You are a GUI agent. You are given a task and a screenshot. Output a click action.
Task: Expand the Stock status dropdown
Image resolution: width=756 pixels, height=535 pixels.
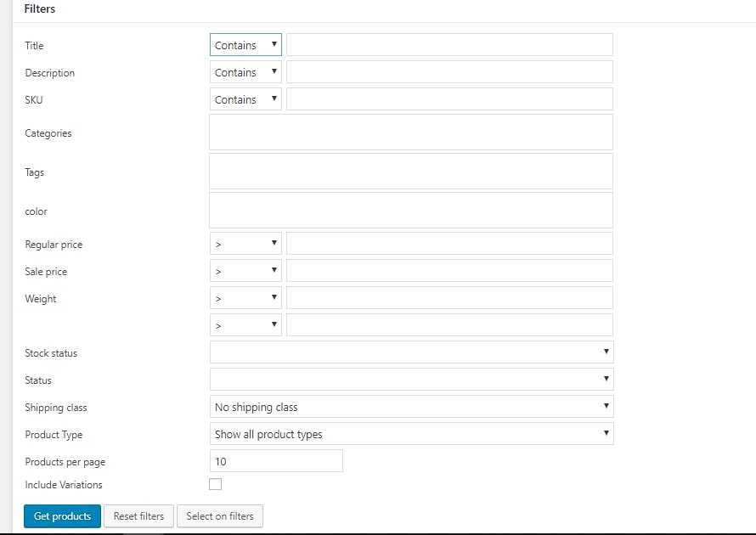coord(411,352)
